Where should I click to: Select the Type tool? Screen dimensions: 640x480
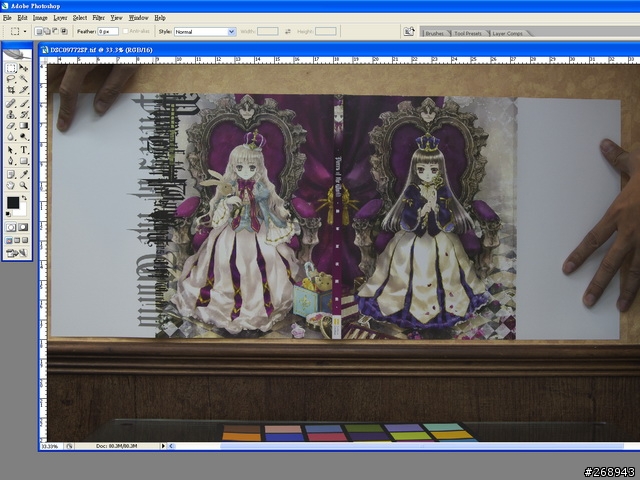23,150
